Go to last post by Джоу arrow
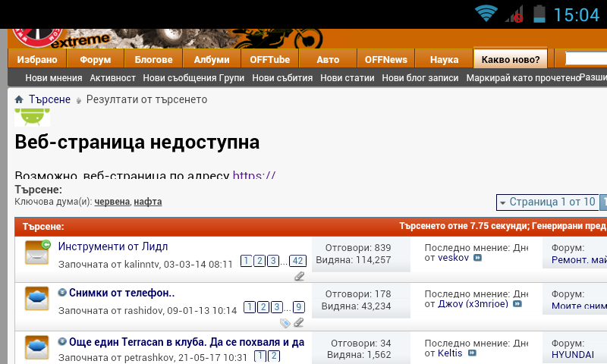 pos(517,303)
